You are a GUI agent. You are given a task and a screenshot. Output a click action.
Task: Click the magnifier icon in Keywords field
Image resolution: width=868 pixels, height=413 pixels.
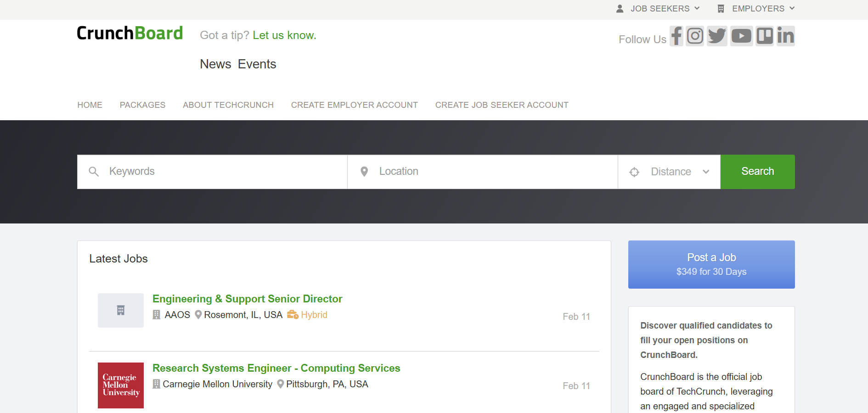coord(94,172)
